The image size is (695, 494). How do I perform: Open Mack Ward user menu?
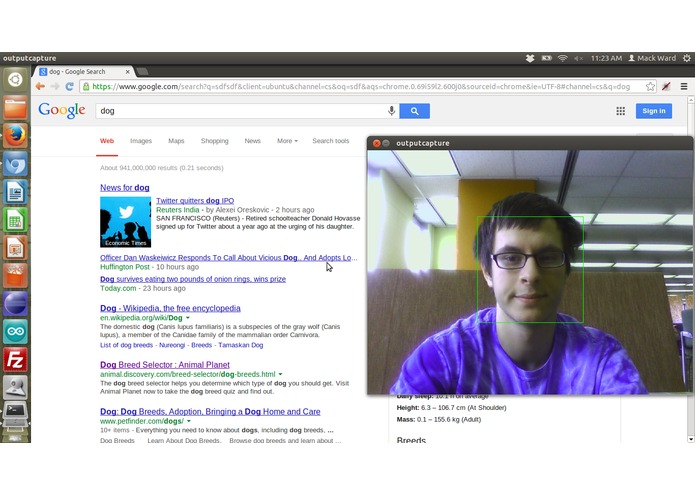(652, 58)
